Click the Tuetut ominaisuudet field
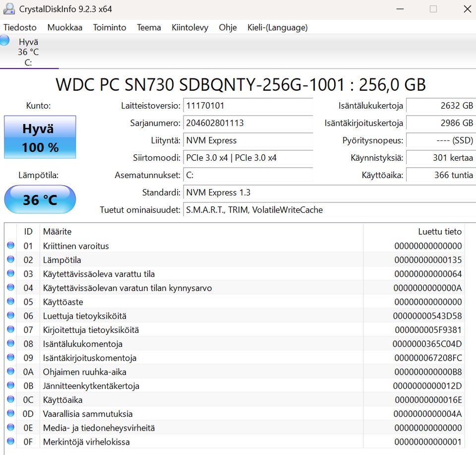Viewport: 476px width, 455px height. coord(330,209)
